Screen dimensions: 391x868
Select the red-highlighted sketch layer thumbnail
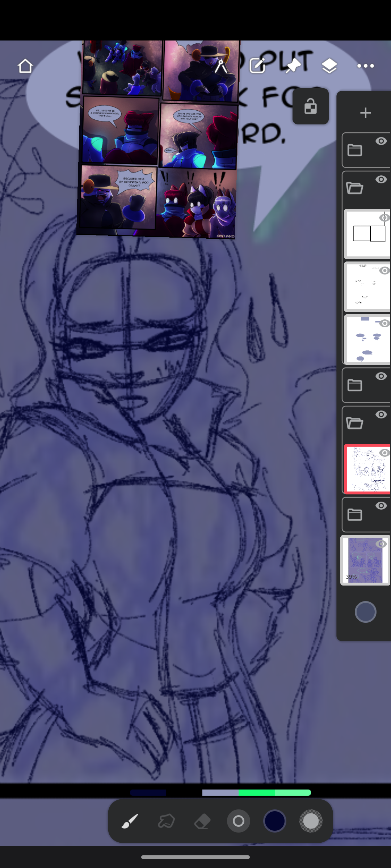(367, 469)
